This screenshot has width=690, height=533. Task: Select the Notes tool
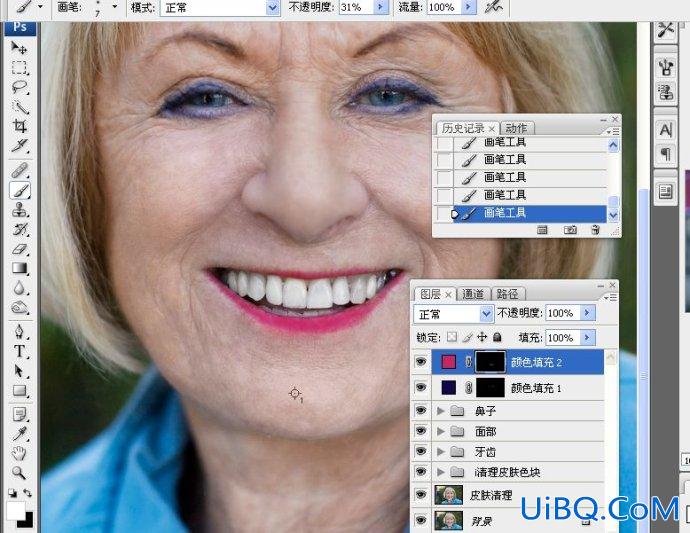point(19,414)
